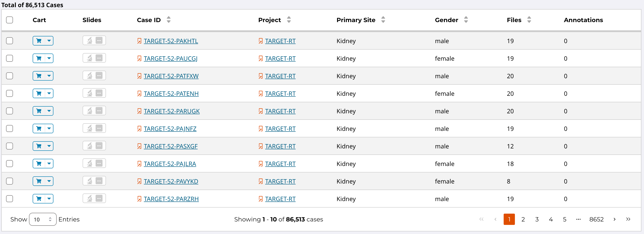
Task: Click cart icon in TARGET-52-PARZRH row
Action: pyautogui.click(x=39, y=199)
